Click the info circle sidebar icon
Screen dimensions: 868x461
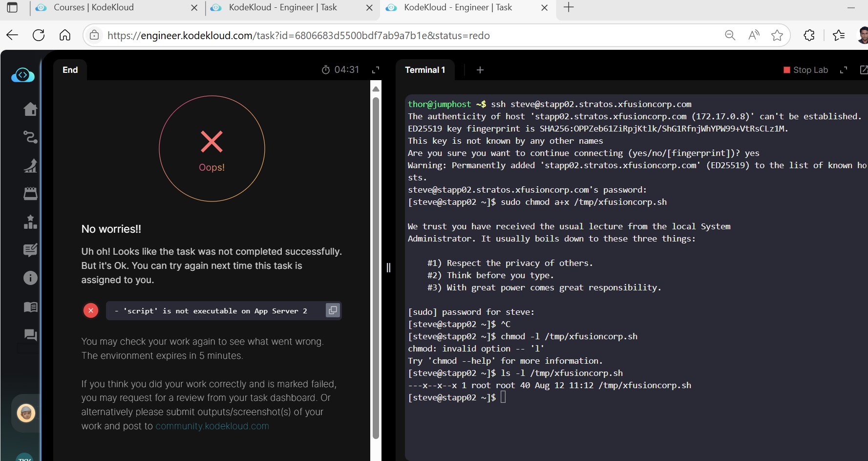(30, 278)
